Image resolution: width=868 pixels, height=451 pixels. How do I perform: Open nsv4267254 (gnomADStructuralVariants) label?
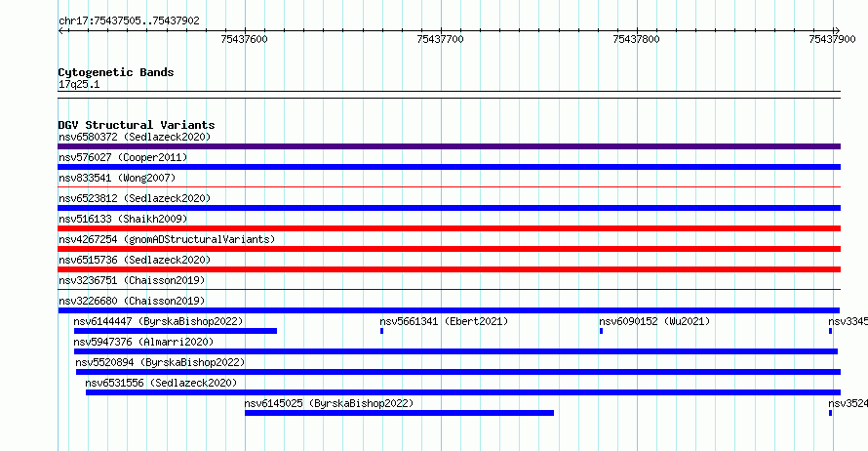pos(167,239)
